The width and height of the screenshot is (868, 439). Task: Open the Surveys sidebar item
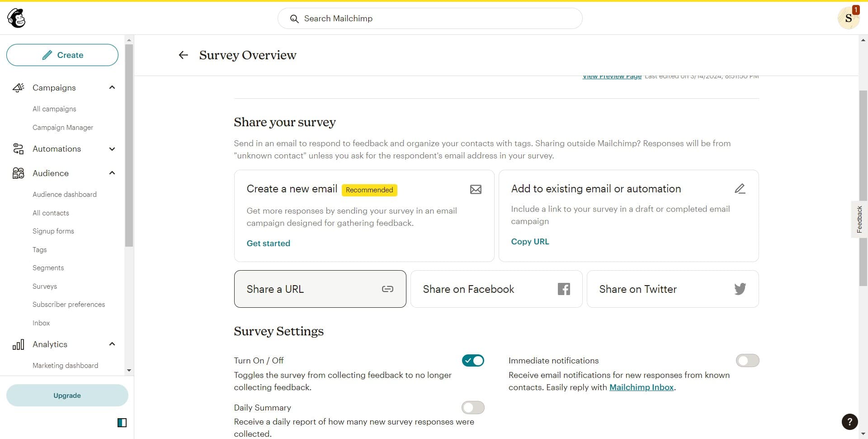(x=45, y=286)
